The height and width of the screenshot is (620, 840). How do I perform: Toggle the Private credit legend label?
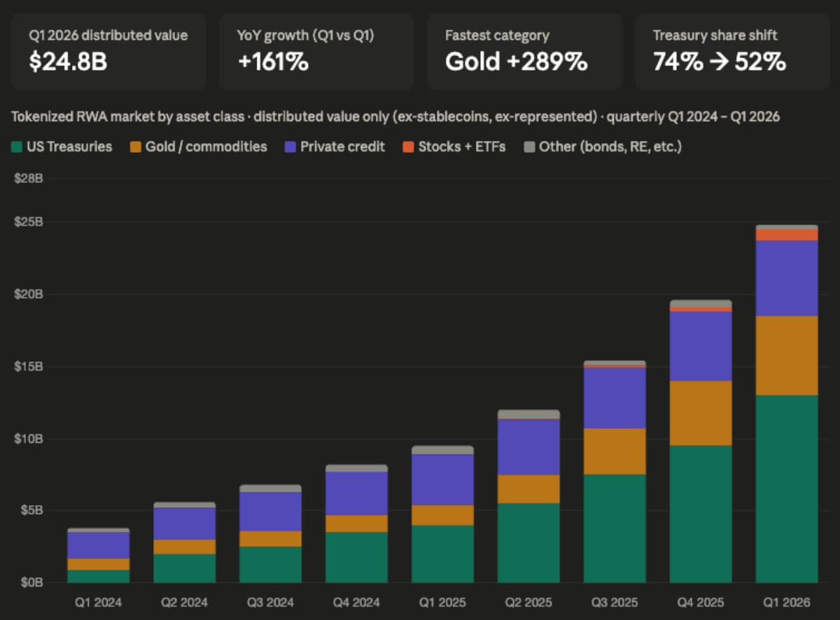click(343, 147)
